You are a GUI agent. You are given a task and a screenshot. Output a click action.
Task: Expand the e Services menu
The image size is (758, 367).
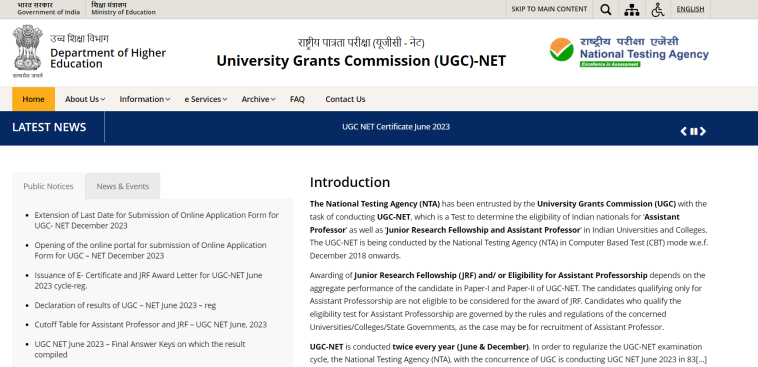click(x=205, y=99)
